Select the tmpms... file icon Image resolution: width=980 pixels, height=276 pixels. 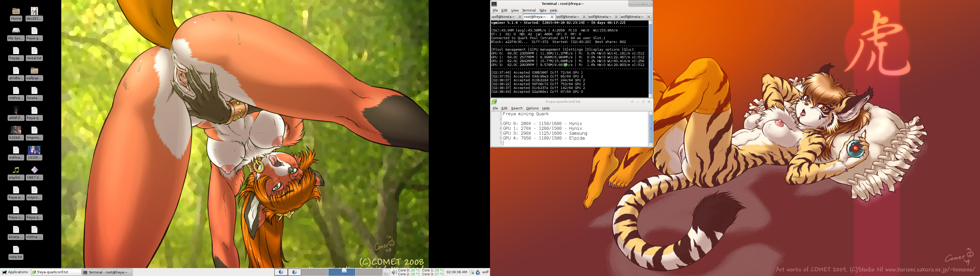point(34,133)
